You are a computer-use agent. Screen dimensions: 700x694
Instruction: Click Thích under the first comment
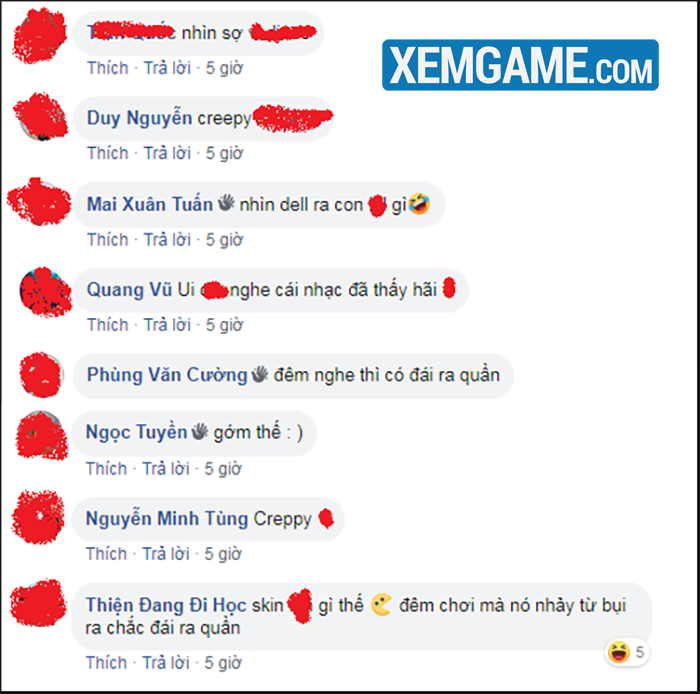pyautogui.click(x=108, y=68)
